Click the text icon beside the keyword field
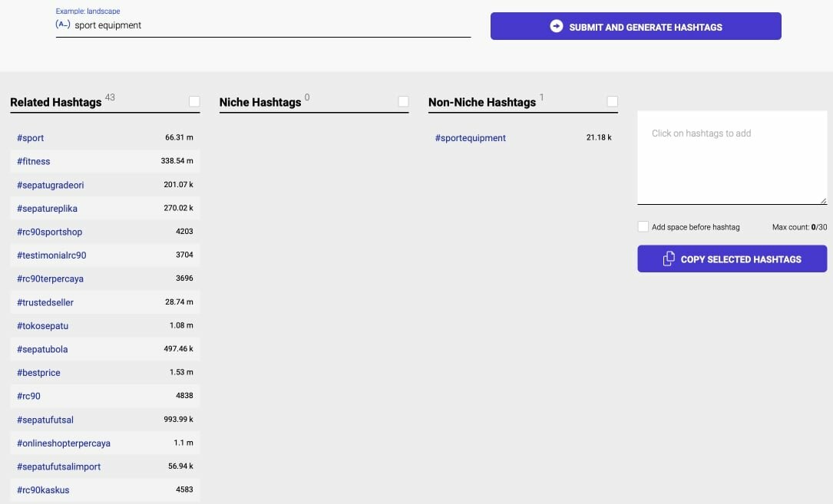Screen dimensions: 833x504 tap(63, 25)
